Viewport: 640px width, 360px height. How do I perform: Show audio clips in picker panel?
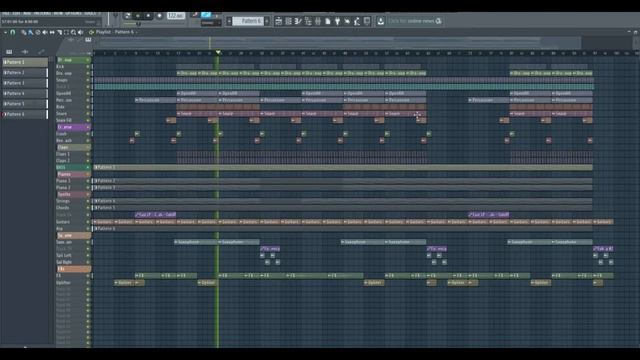(25, 52)
